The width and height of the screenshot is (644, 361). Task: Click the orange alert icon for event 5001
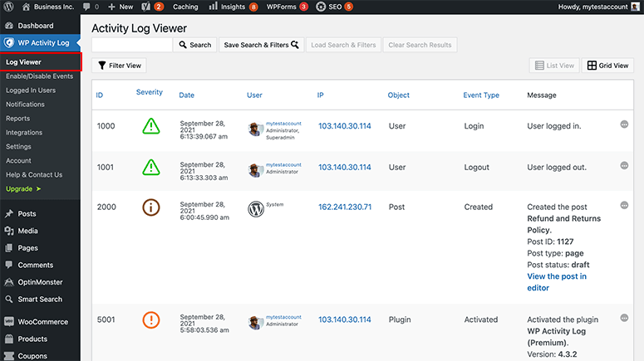(x=150, y=320)
